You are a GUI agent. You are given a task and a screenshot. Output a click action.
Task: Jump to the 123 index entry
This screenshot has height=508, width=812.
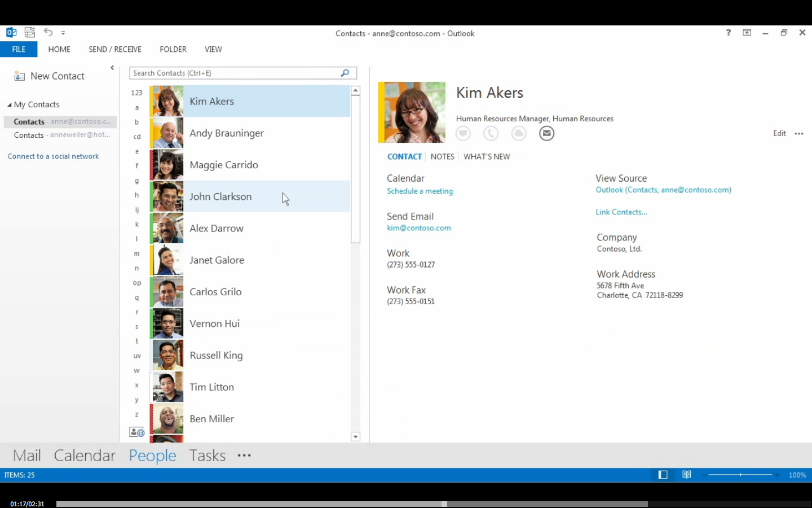(x=136, y=93)
